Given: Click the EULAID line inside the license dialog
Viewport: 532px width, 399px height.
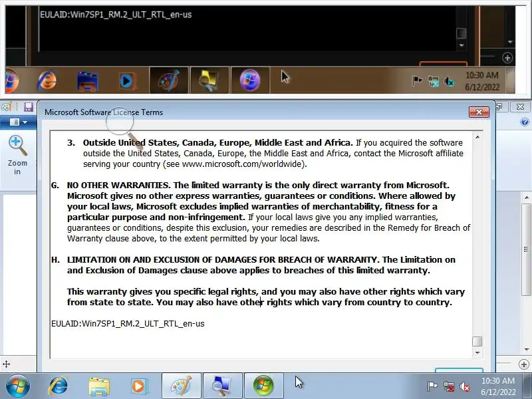Looking at the screenshot, I should pos(128,324).
